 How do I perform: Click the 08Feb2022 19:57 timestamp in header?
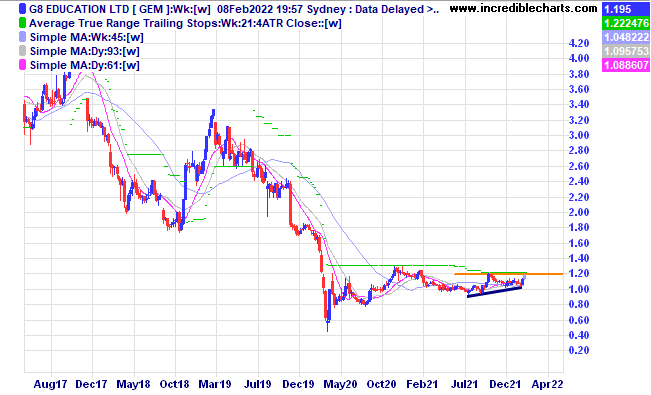[260, 9]
